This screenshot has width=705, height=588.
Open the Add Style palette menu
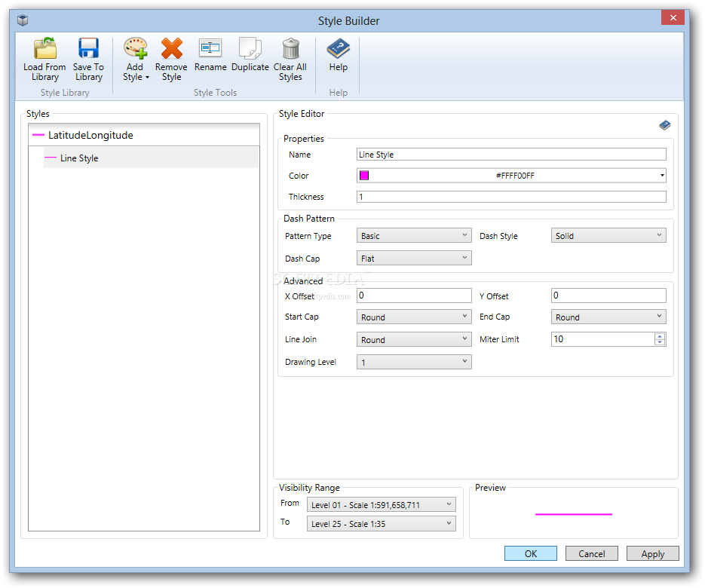click(135, 60)
